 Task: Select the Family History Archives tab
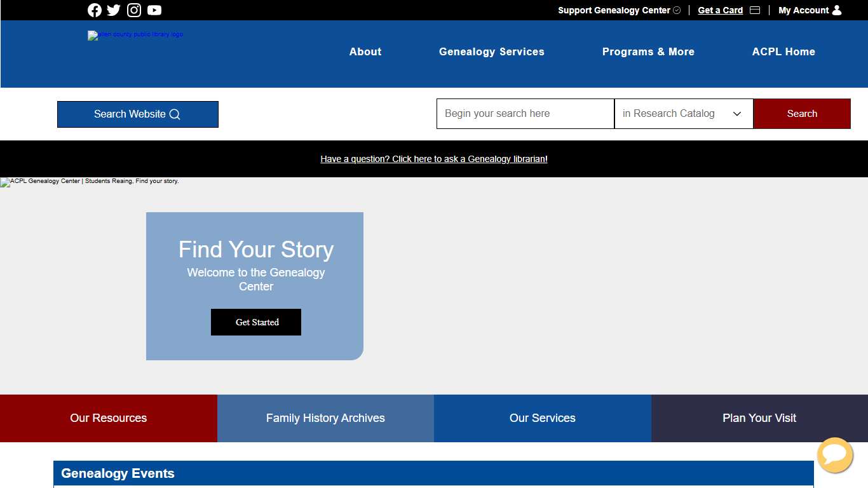[325, 418]
